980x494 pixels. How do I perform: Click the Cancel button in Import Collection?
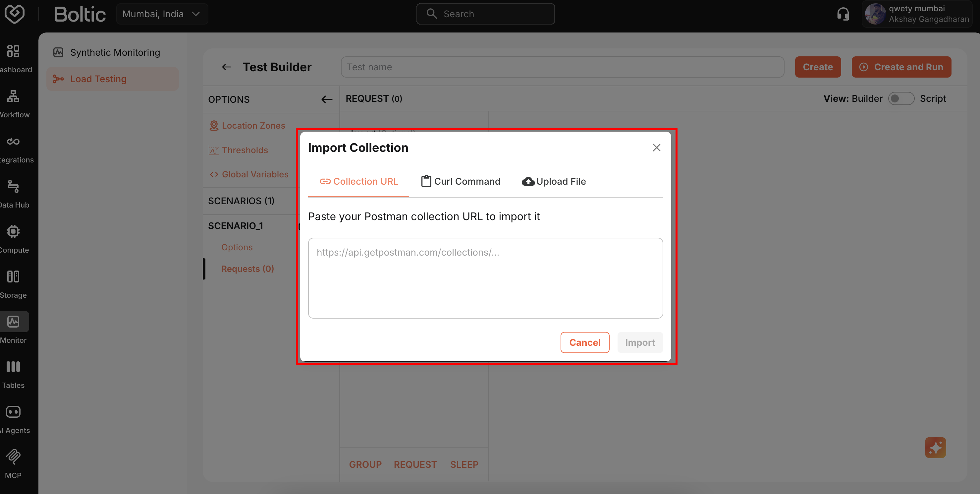point(585,342)
